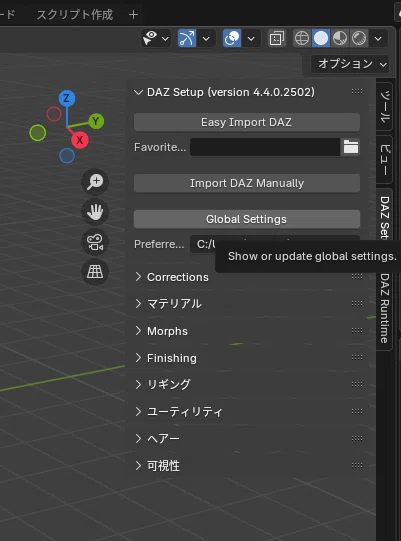Click the Easy Import DAZ button
Viewport: 401px width, 541px height.
coord(247,122)
